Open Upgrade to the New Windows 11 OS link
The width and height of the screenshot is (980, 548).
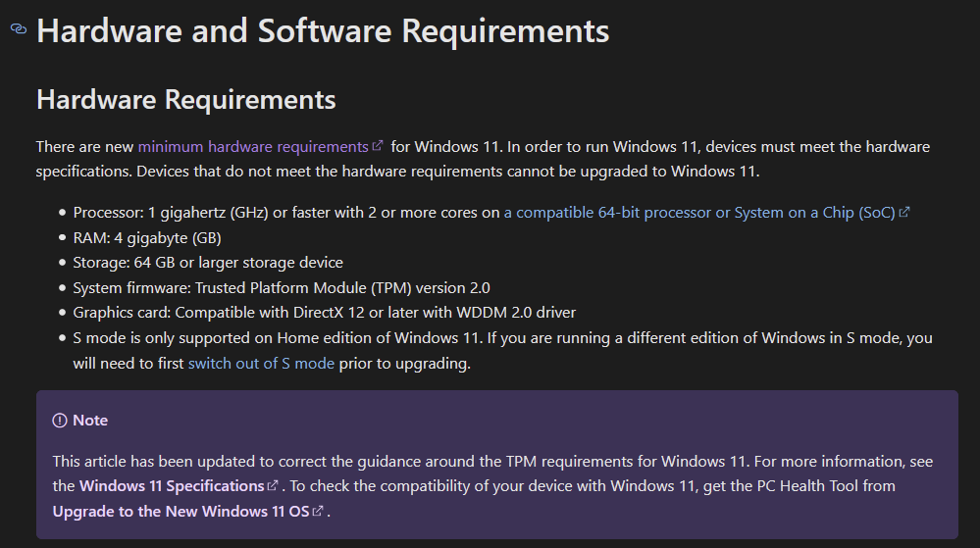(x=181, y=511)
